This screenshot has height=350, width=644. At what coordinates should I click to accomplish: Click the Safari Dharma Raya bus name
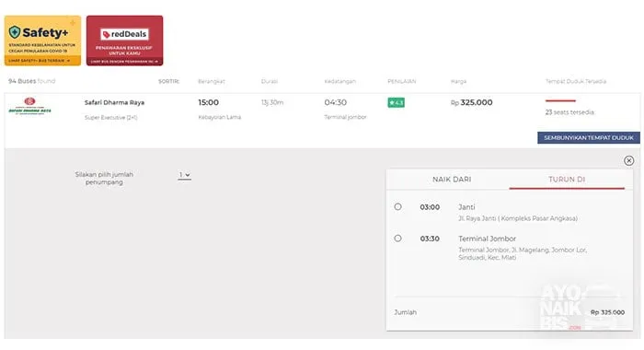coord(114,102)
